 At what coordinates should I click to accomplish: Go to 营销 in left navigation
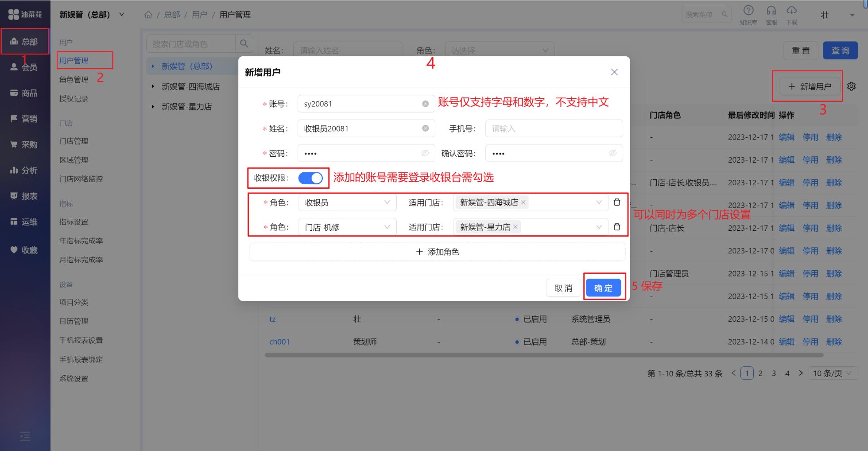tap(25, 118)
